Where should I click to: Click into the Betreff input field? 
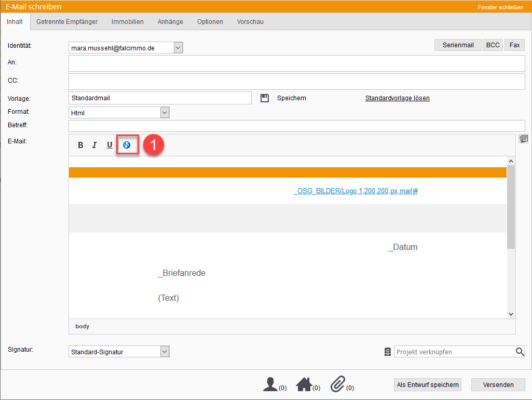coord(296,126)
